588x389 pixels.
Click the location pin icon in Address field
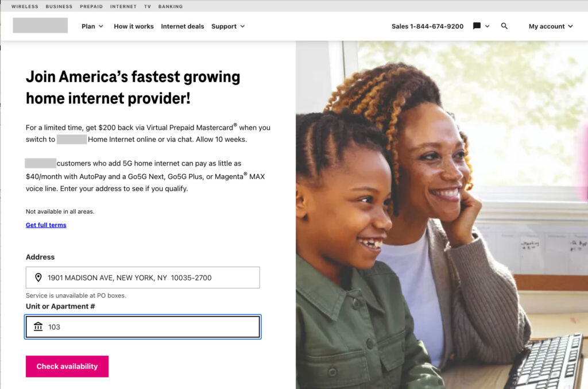pyautogui.click(x=38, y=278)
